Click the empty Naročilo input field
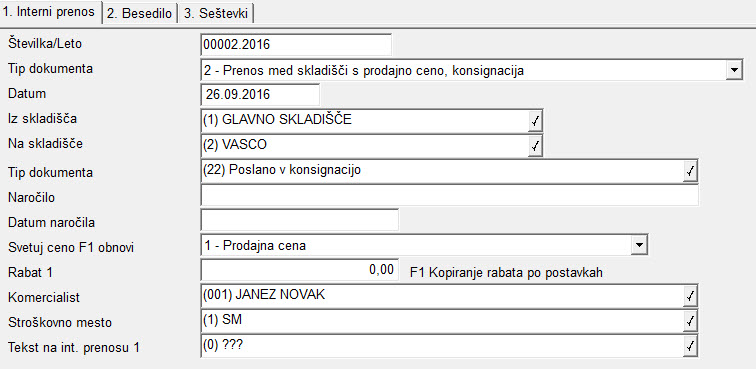This screenshot has height=369, width=756. click(449, 195)
